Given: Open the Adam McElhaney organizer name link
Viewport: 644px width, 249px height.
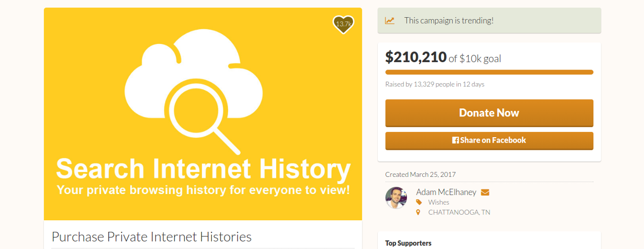Looking at the screenshot, I should click(447, 192).
